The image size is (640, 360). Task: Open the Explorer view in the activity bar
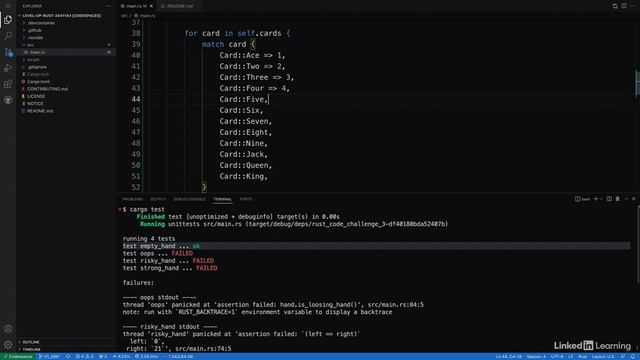tap(8, 20)
